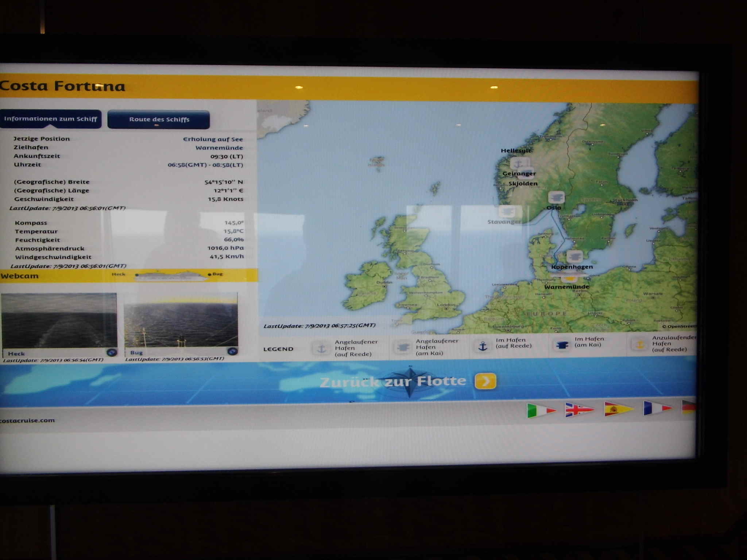The width and height of the screenshot is (747, 560).
Task: Click the Bug dot on ship diagram
Action: 209,274
